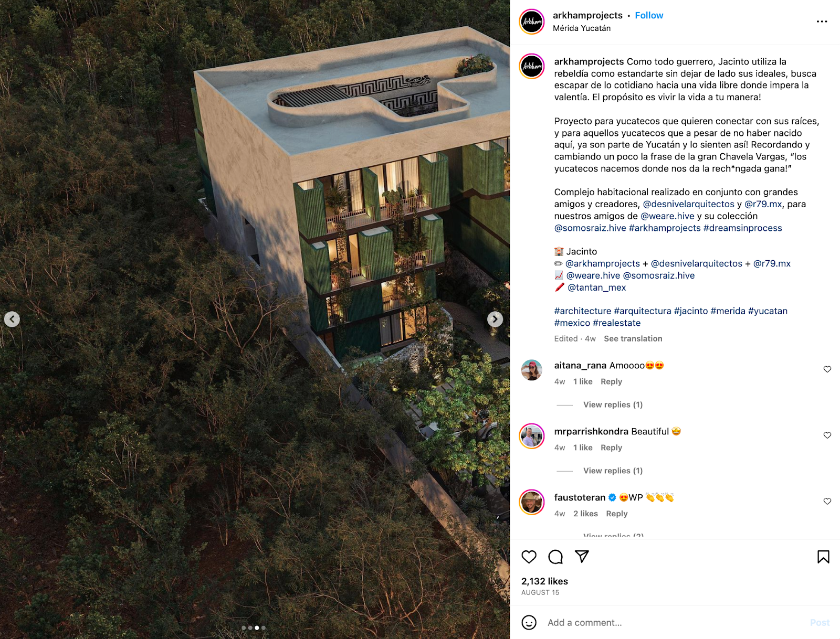Like faustoteran's comment
The height and width of the screenshot is (639, 840).
(x=827, y=502)
